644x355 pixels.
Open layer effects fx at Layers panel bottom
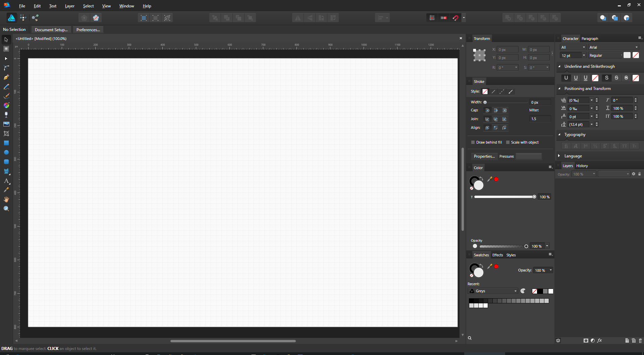point(599,341)
